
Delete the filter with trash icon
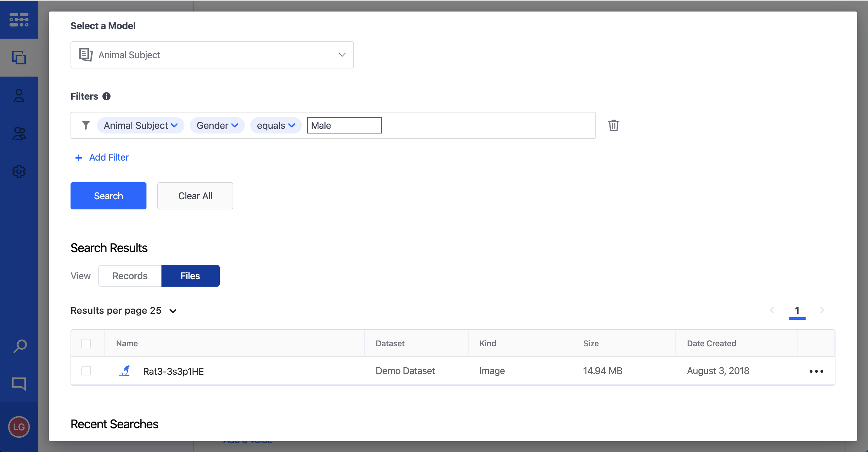pyautogui.click(x=613, y=125)
